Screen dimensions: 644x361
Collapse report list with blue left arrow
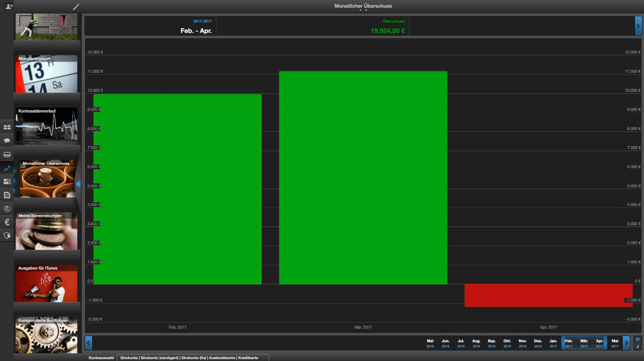[x=78, y=185]
